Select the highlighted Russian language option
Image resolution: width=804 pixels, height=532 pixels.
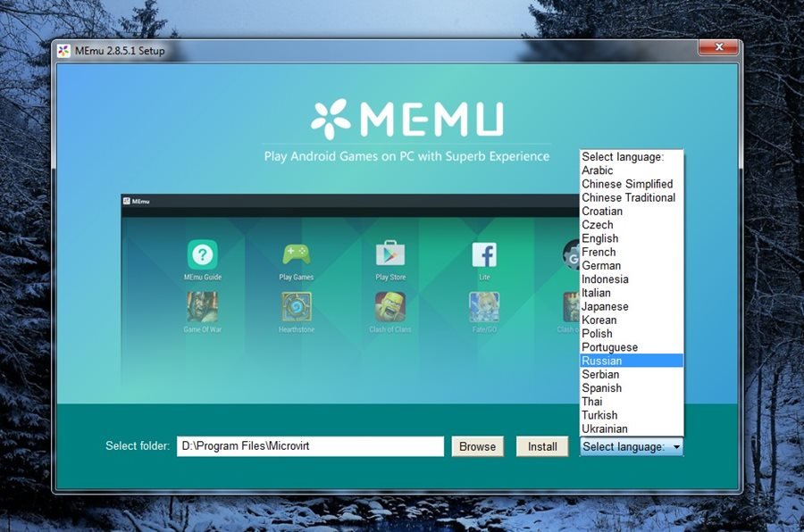click(632, 361)
